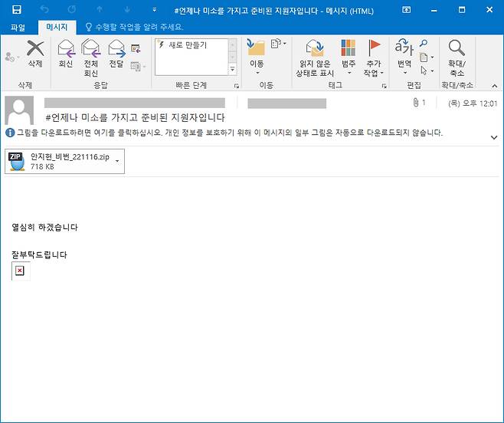Click the sender avatar picture

19,110
